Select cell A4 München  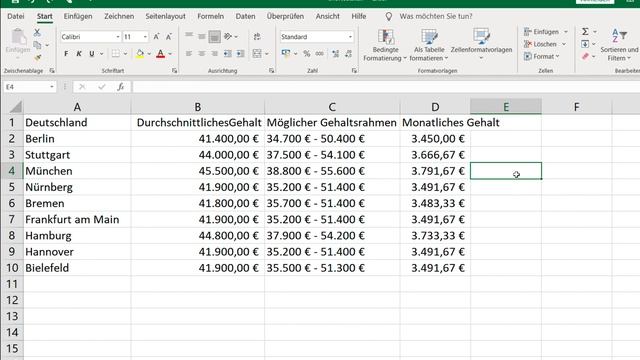click(77, 171)
